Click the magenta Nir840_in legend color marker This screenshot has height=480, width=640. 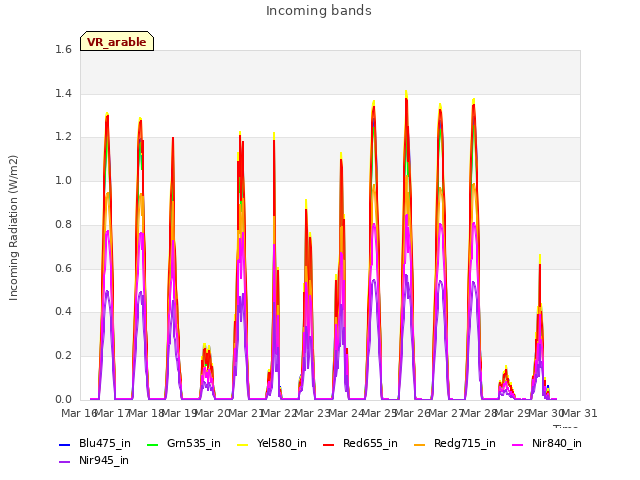[x=518, y=444]
